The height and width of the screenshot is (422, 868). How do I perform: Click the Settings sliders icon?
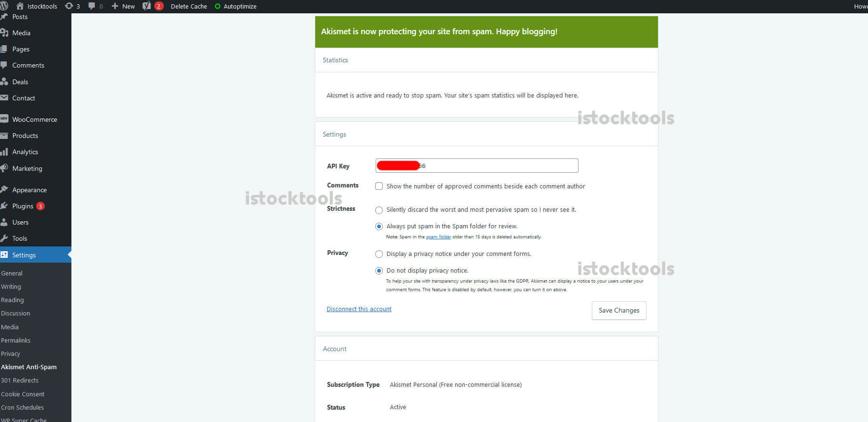click(x=4, y=255)
